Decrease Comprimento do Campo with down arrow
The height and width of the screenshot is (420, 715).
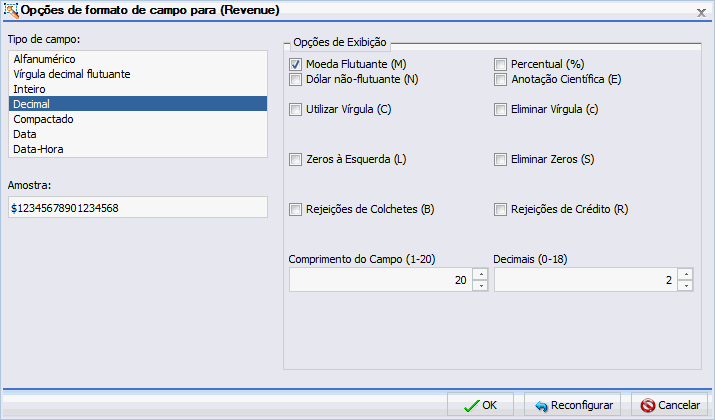coord(480,286)
